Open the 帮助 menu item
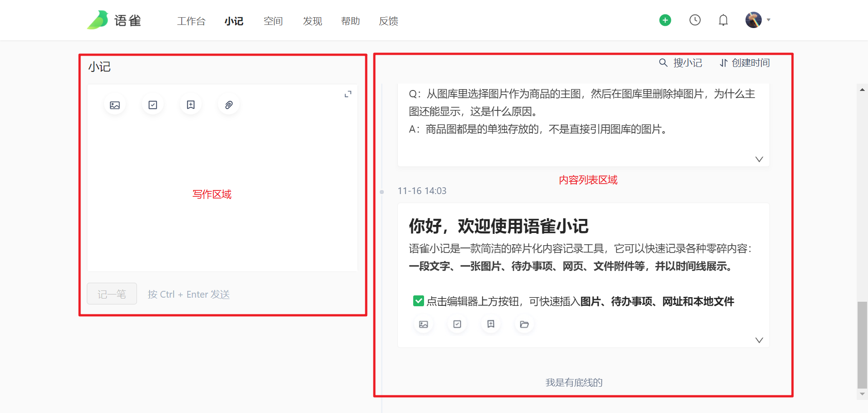Screen dimensions: 868x413 (350, 21)
